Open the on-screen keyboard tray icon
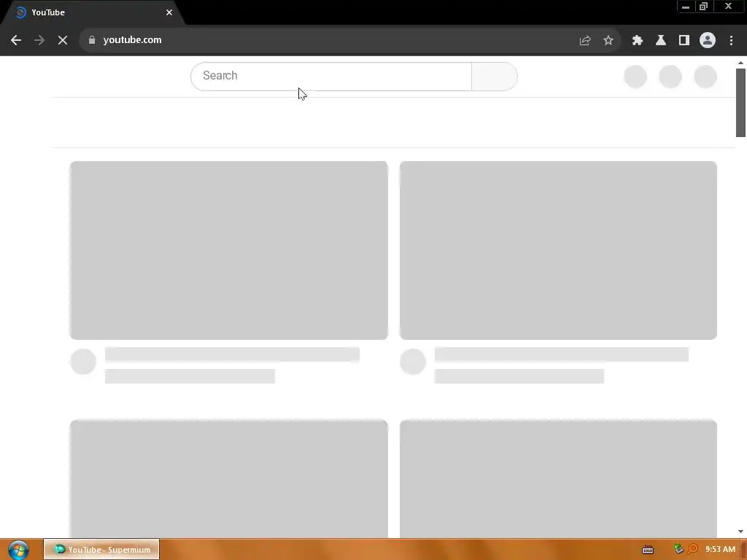The image size is (747, 560). [648, 550]
